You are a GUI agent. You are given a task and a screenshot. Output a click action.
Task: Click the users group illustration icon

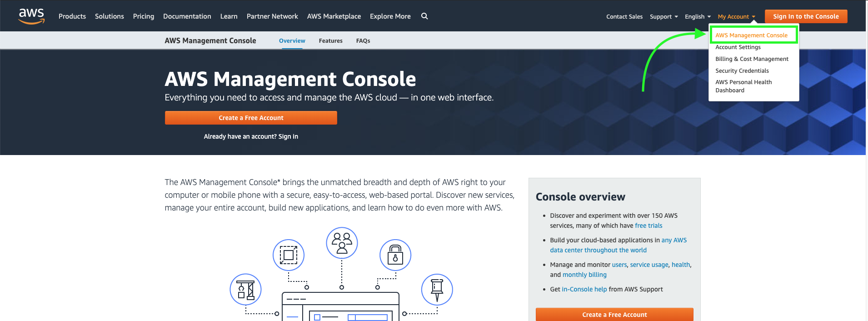tap(342, 243)
